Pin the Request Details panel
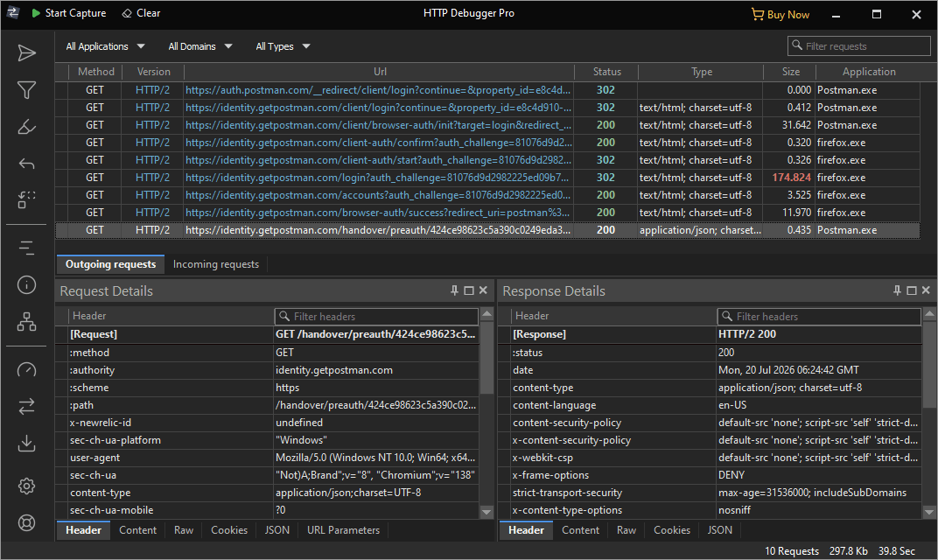938x560 pixels. pyautogui.click(x=455, y=290)
